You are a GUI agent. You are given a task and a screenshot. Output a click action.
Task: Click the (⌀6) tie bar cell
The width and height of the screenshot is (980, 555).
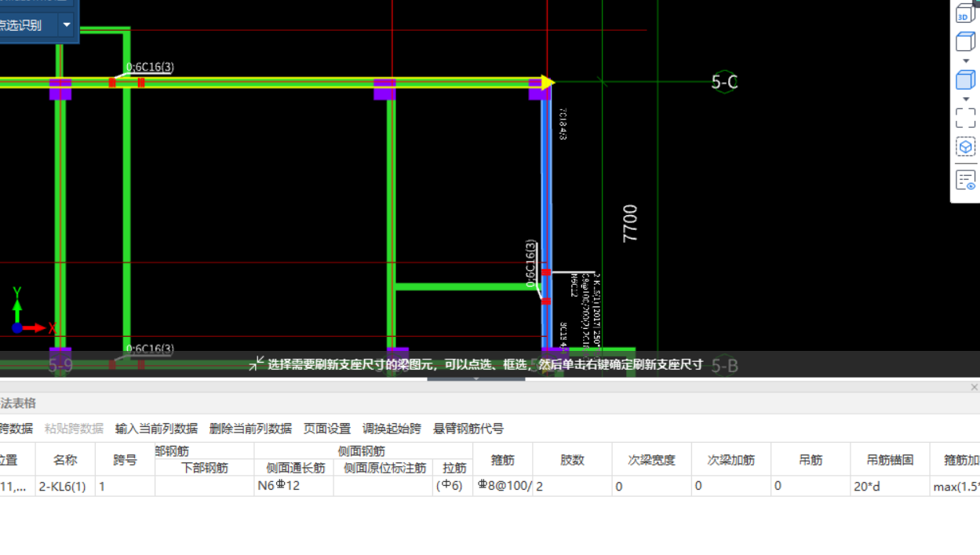point(453,486)
